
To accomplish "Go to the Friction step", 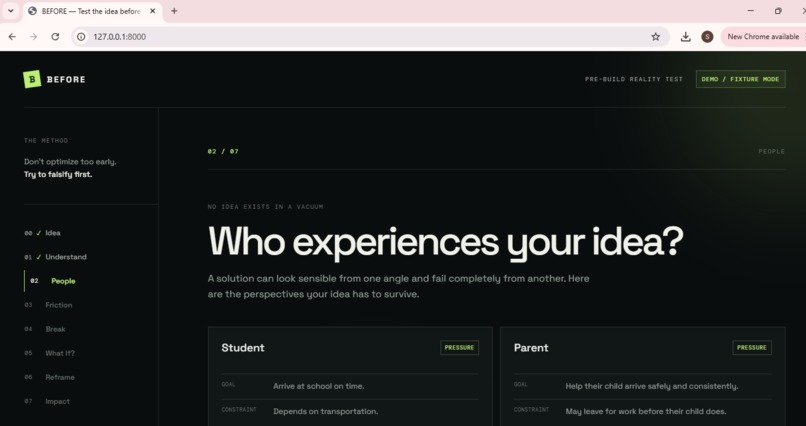I will click(59, 305).
